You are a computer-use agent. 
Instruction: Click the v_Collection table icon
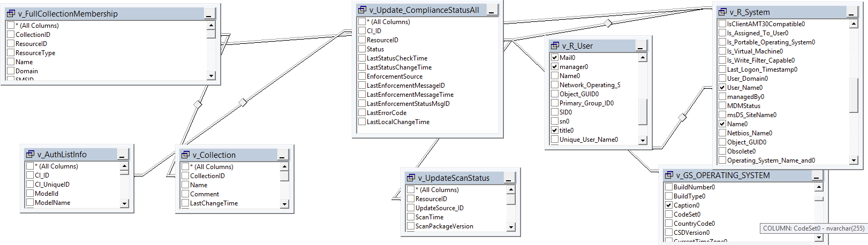pos(185,155)
